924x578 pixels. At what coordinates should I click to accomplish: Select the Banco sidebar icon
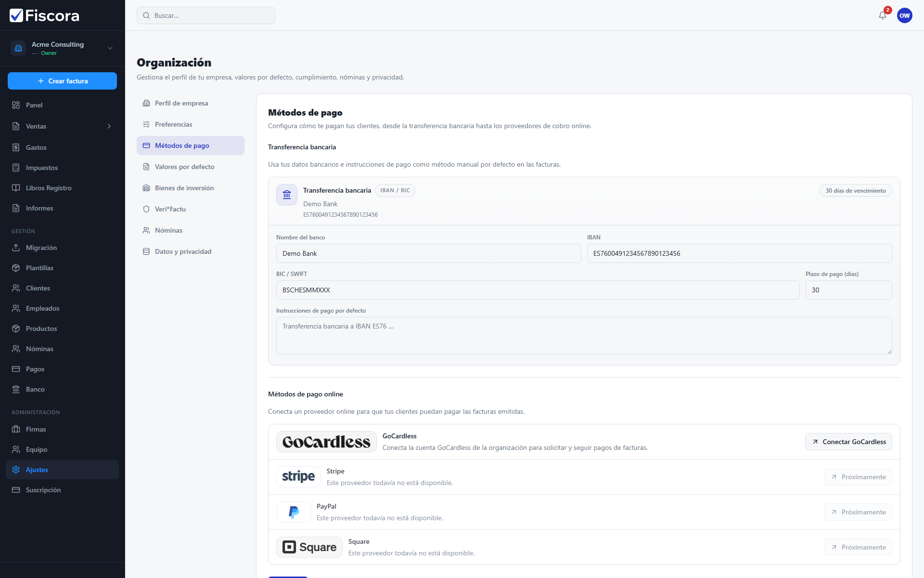(x=16, y=389)
